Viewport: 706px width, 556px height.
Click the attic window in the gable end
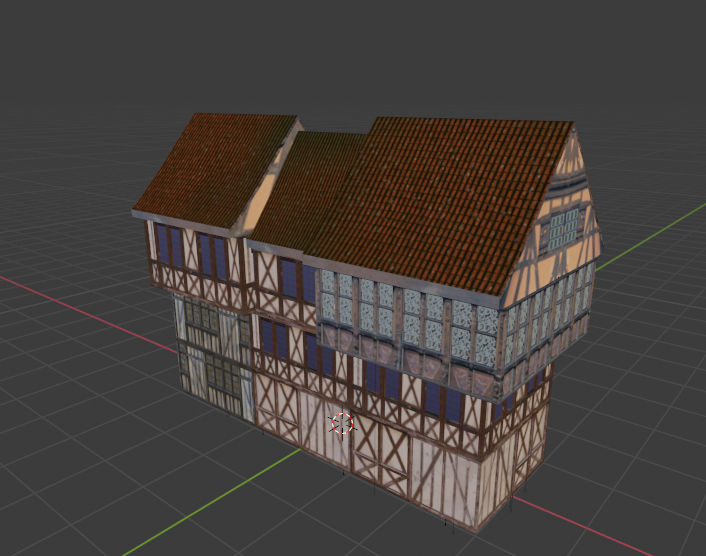tap(563, 231)
